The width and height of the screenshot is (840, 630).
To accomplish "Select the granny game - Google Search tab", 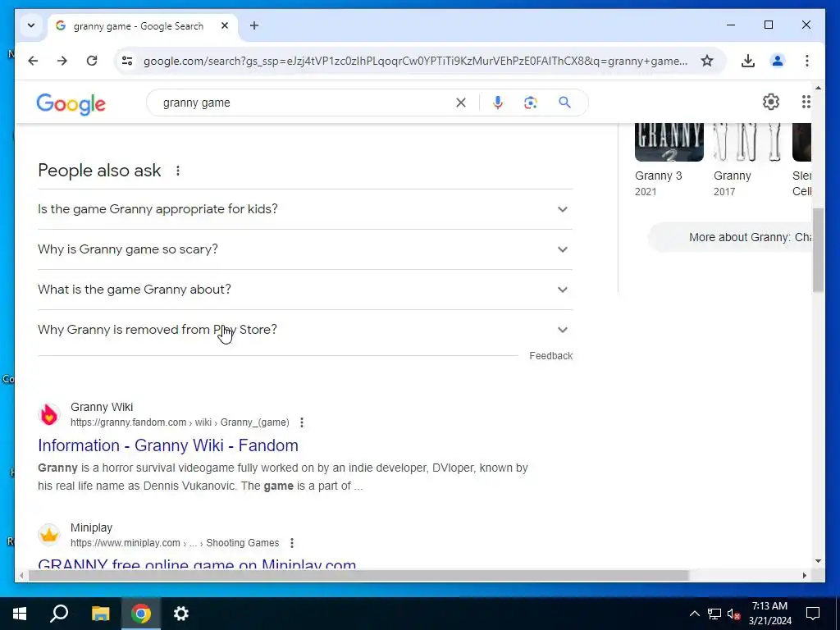I will pyautogui.click(x=143, y=25).
